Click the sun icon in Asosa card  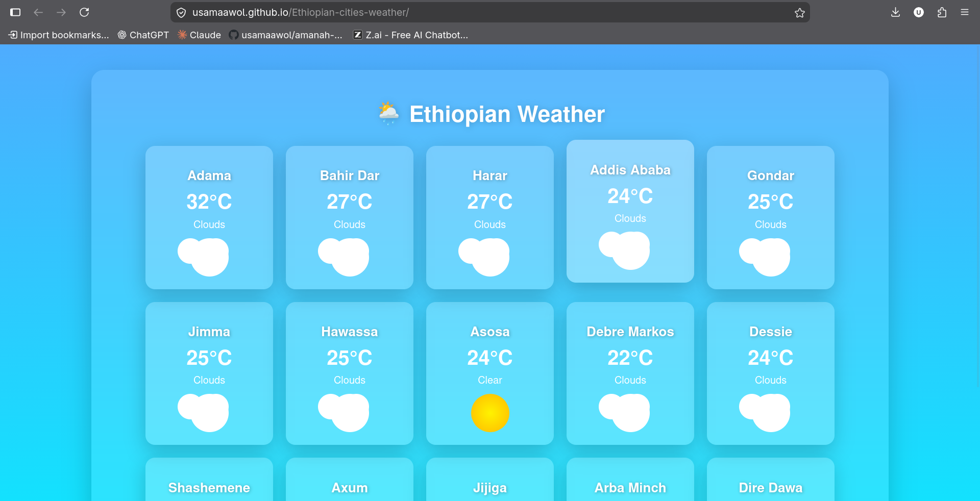[x=490, y=413]
